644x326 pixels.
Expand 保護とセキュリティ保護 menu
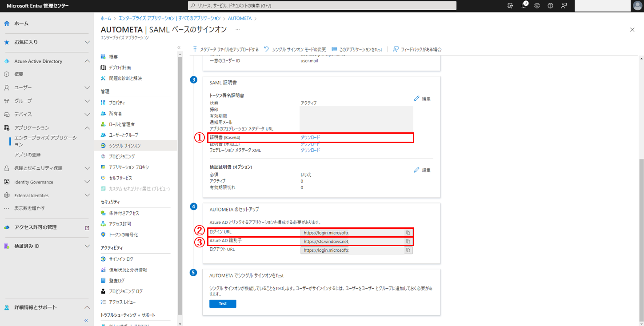[87, 168]
